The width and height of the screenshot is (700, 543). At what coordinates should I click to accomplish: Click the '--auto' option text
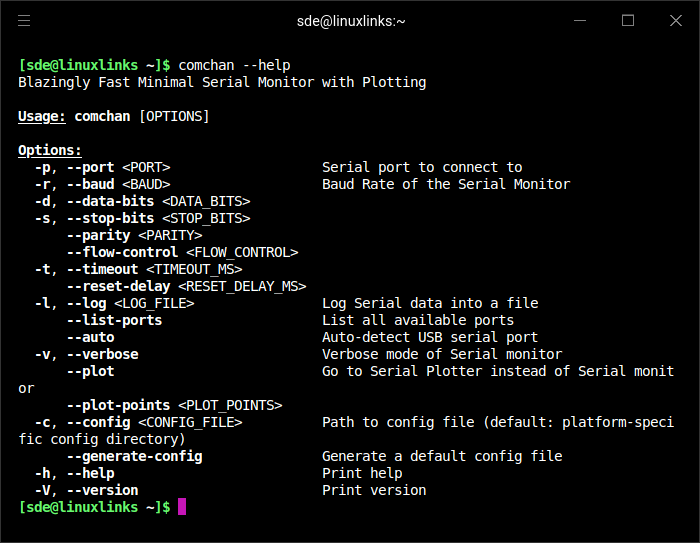tap(90, 337)
